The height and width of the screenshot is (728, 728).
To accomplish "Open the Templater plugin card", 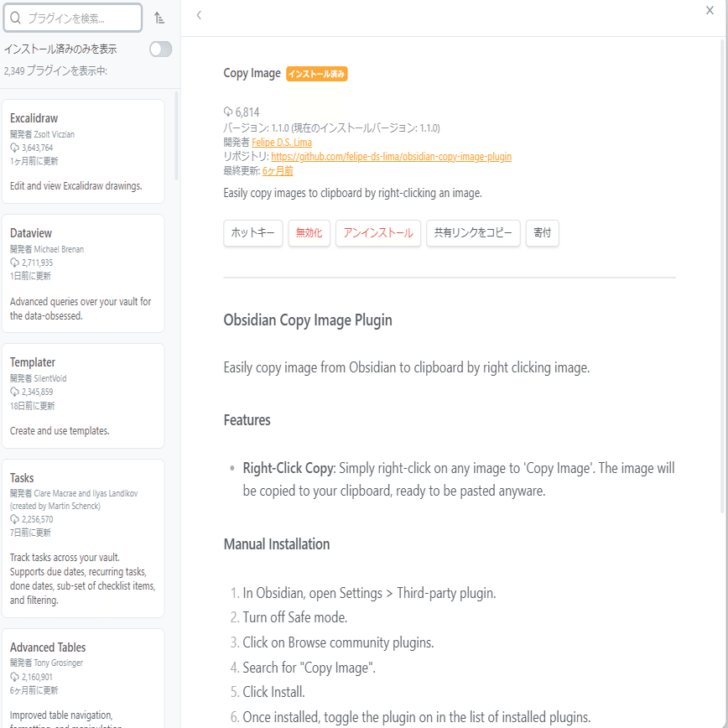I will (83, 396).
